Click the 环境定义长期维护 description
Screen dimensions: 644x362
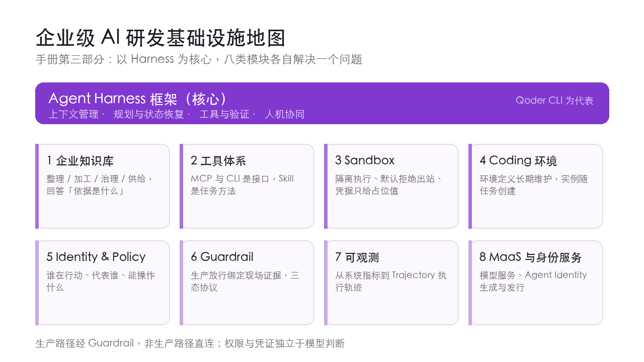(x=534, y=185)
